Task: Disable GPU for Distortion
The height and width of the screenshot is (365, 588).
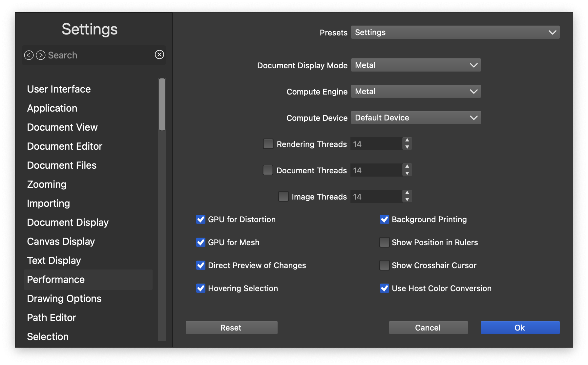Action: click(201, 219)
